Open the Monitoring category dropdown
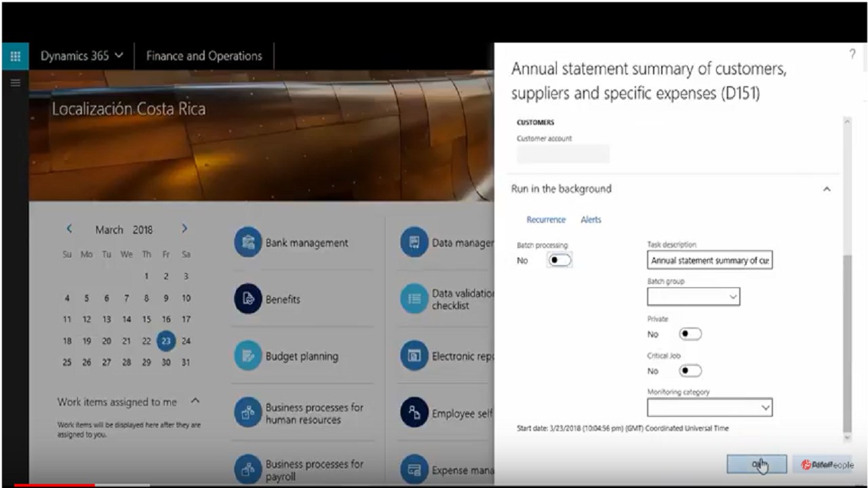 pos(709,407)
